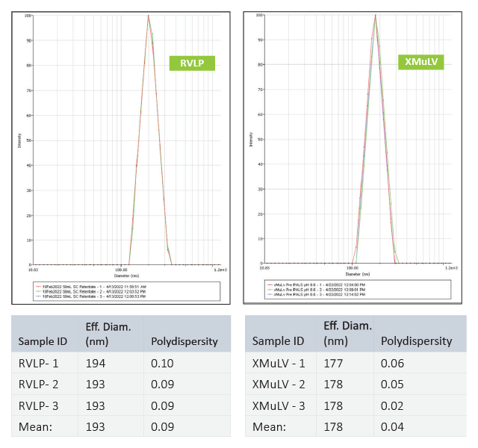Click the peak of the XMuLV intensity curve
478x448 pixels.
[x=375, y=16]
